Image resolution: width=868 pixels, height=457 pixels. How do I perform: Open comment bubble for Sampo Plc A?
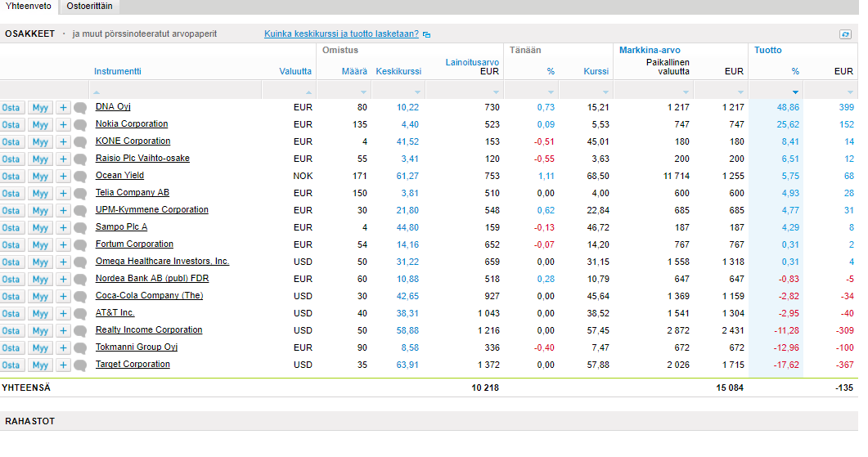(x=80, y=228)
